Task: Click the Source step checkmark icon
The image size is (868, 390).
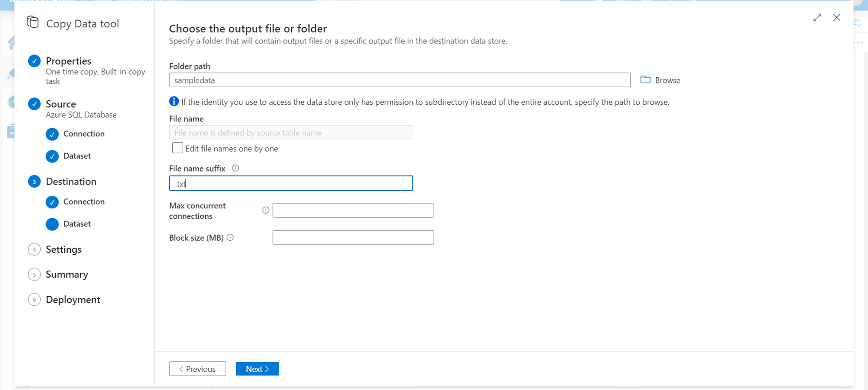Action: (34, 104)
